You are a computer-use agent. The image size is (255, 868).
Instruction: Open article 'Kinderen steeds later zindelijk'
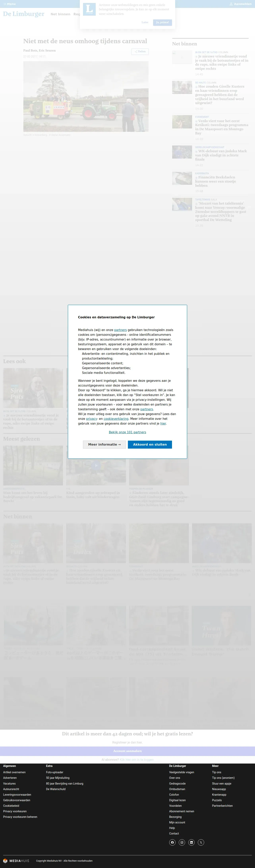click(158, 499)
